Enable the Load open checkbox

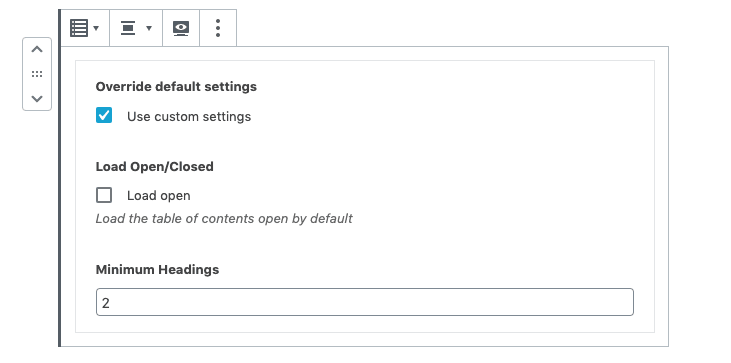(x=104, y=195)
